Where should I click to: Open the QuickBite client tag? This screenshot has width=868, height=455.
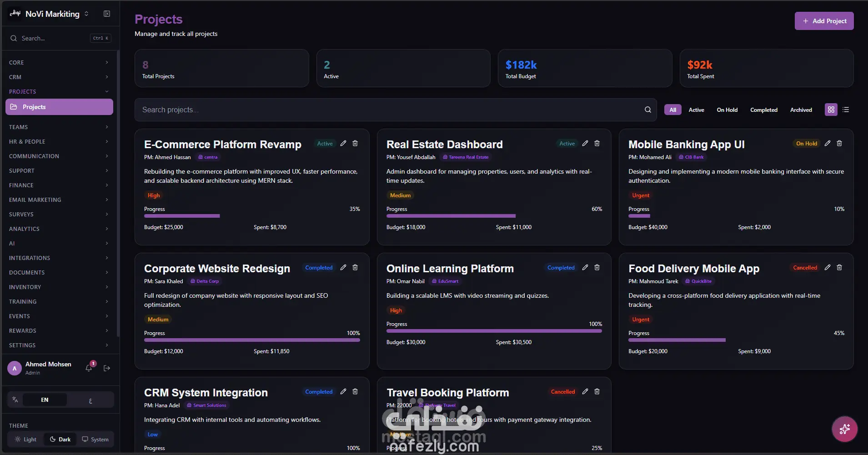click(x=698, y=281)
